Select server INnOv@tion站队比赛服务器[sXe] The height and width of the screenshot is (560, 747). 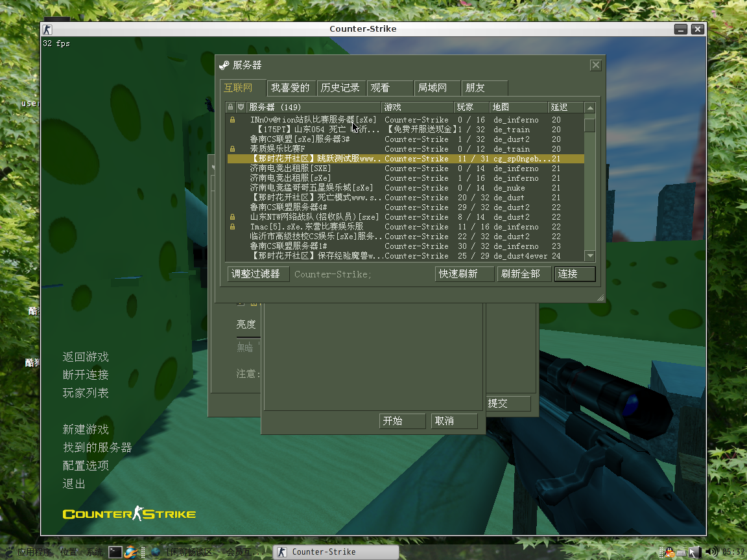pyautogui.click(x=405, y=120)
